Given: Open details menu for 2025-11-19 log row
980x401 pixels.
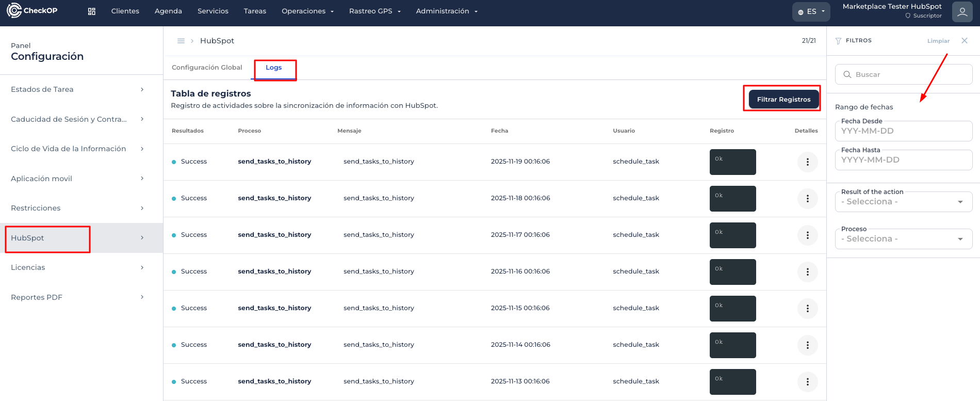Looking at the screenshot, I should tap(807, 162).
